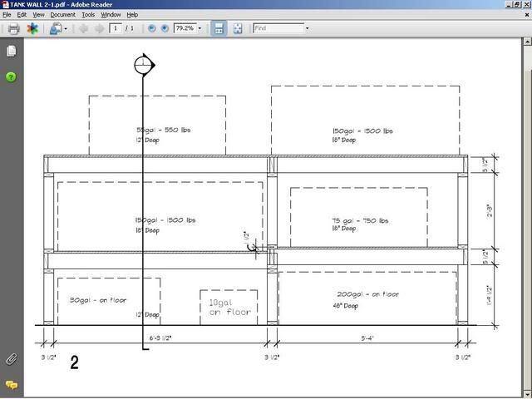Minimize the Adobe Reader window
The height and width of the screenshot is (399, 532).
point(510,4)
